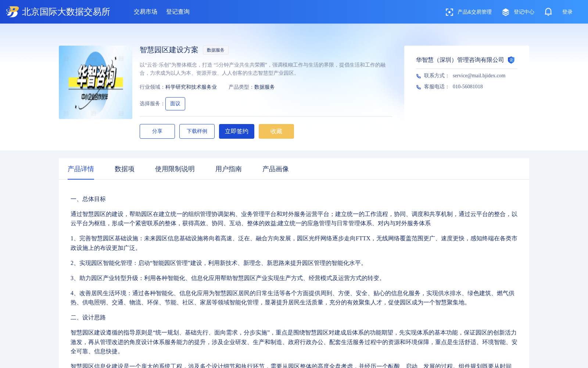Click the 华智咨询 product thumbnail image

(x=96, y=82)
